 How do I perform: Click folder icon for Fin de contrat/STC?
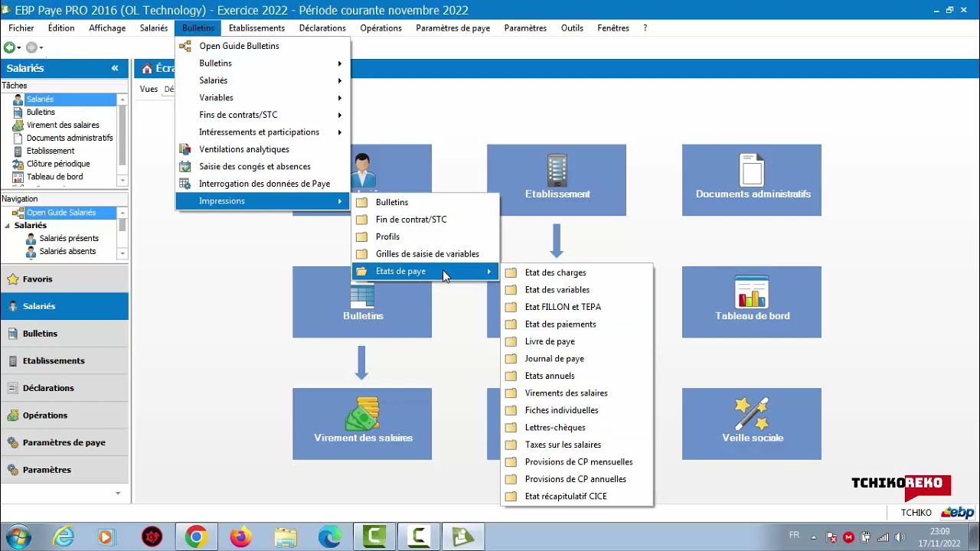[x=361, y=220]
